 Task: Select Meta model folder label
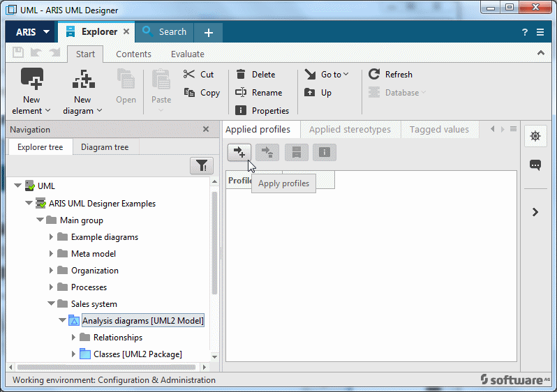(x=94, y=253)
